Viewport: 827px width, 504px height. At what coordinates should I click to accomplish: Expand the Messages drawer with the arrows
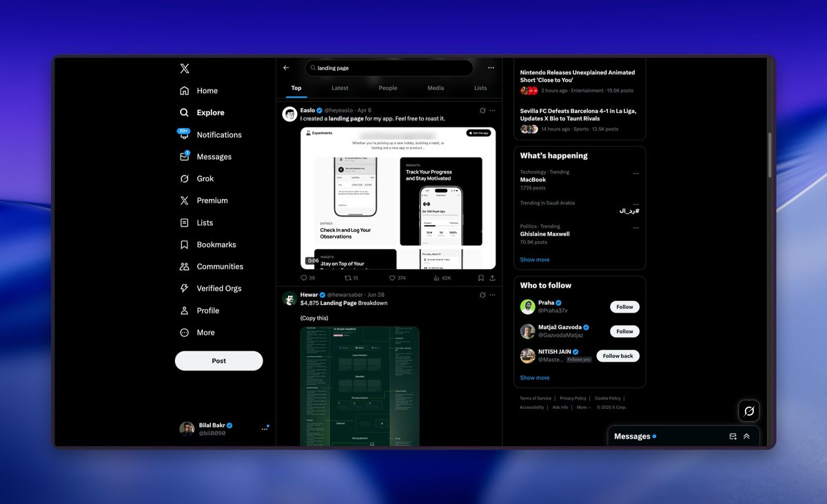[746, 437]
